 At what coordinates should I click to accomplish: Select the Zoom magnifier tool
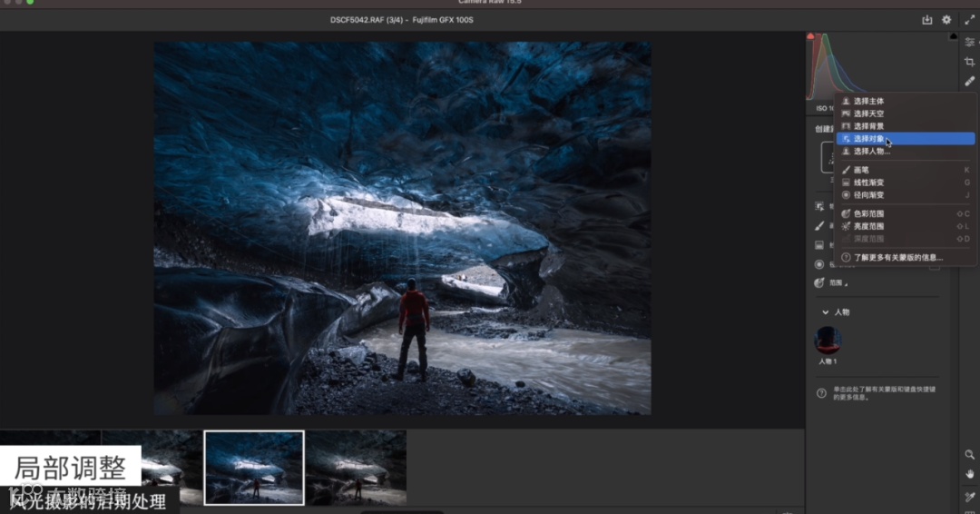[969, 455]
